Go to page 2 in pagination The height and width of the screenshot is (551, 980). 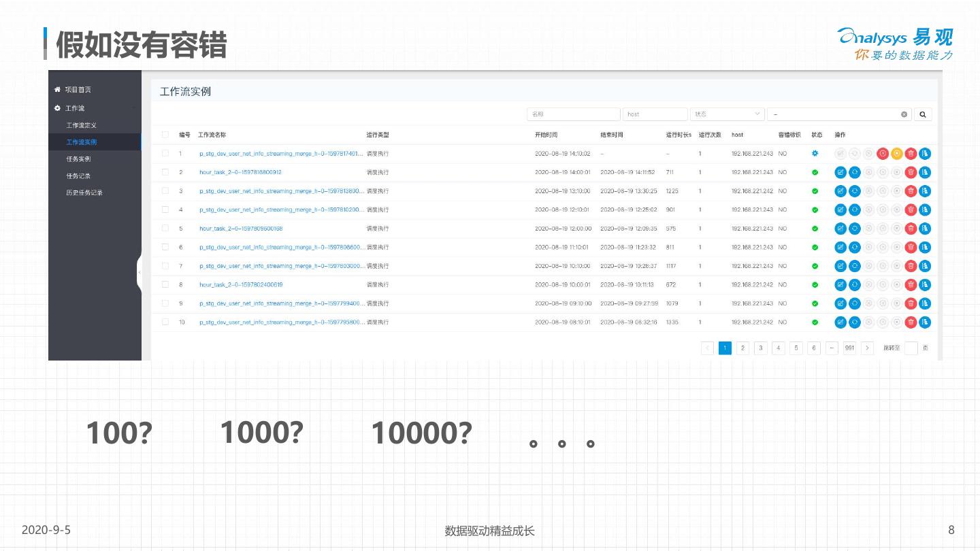(x=743, y=348)
